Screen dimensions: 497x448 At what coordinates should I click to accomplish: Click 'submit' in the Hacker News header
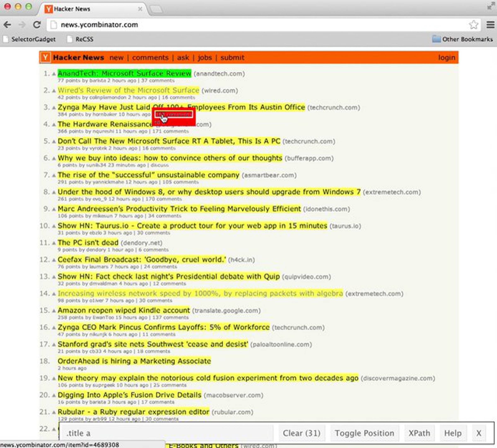[x=232, y=58]
